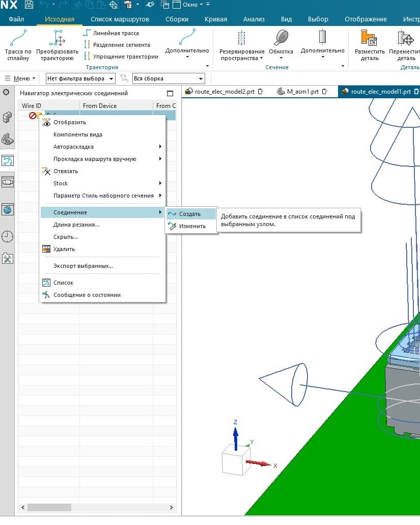Switch to the Отображение ribbon tab
This screenshot has width=420, height=525.
(366, 19)
